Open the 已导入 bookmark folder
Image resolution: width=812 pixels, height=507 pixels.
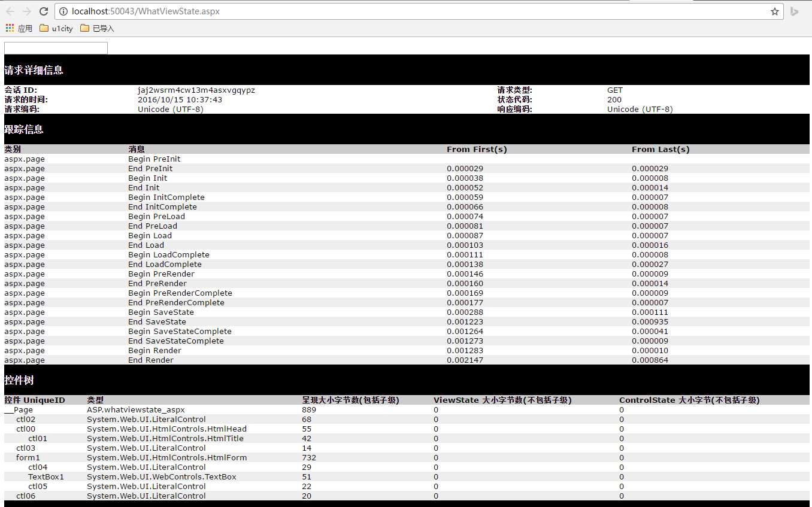click(97, 28)
